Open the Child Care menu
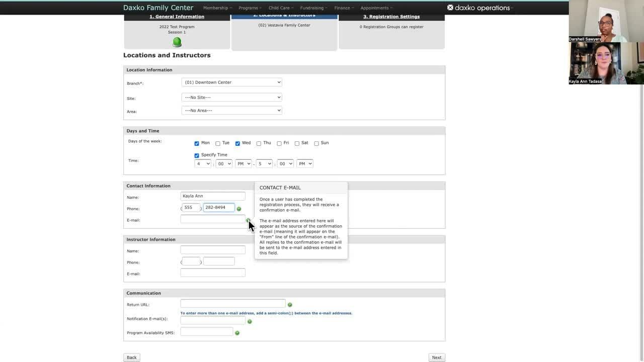 281,8
